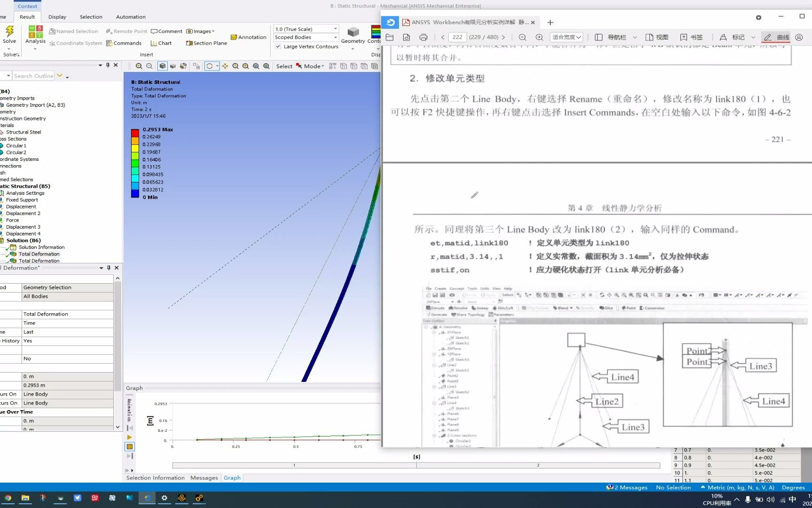Image resolution: width=812 pixels, height=508 pixels.
Task: Go to the previous PDF page
Action: click(443, 37)
